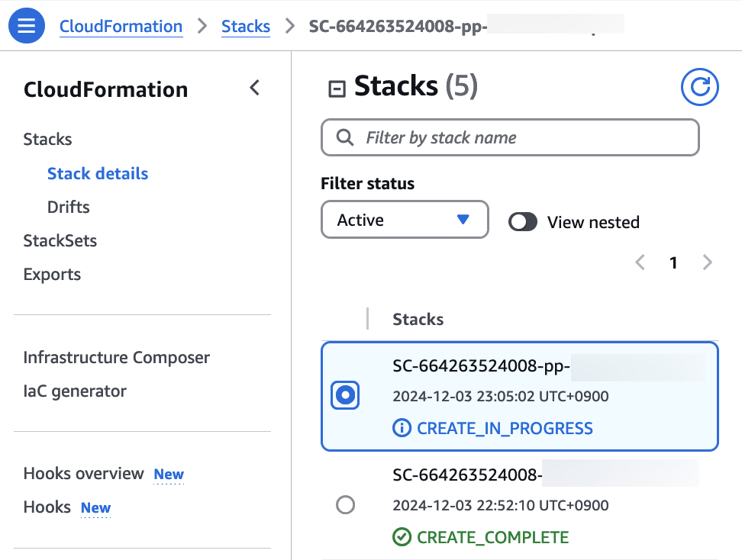Toggle the View nested switch
Image resolution: width=742 pixels, height=560 pixels.
click(522, 222)
